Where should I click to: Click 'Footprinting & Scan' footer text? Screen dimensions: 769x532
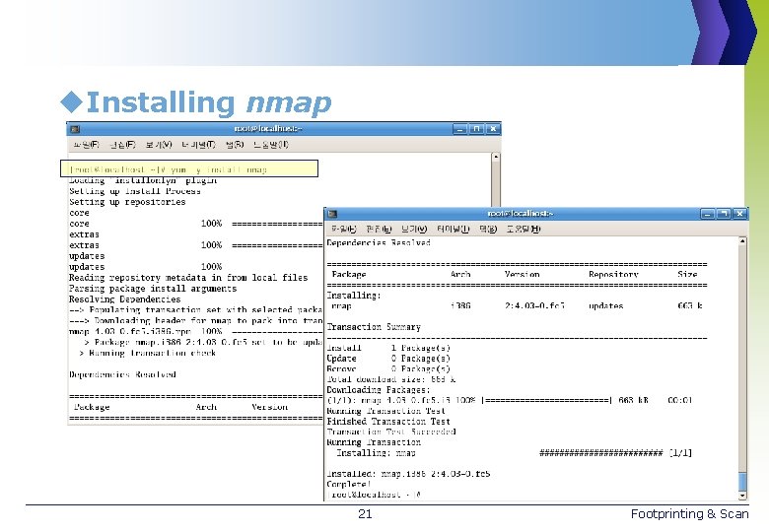tap(689, 514)
